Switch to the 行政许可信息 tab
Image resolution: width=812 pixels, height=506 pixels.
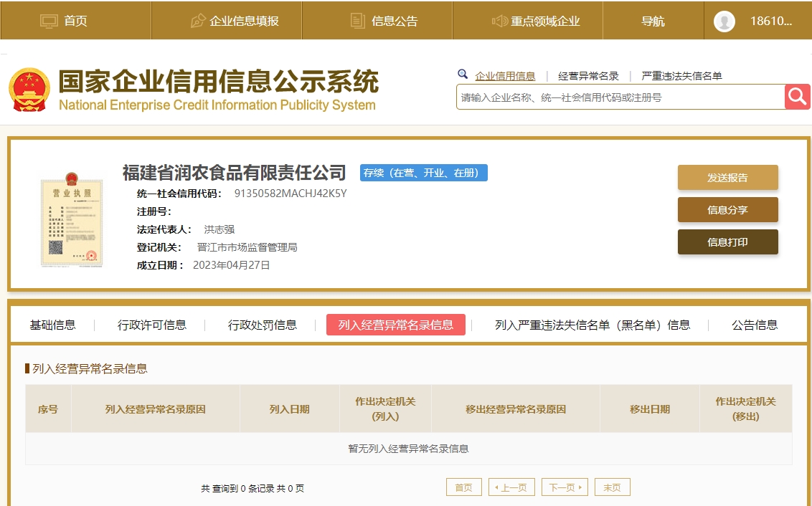pos(152,325)
